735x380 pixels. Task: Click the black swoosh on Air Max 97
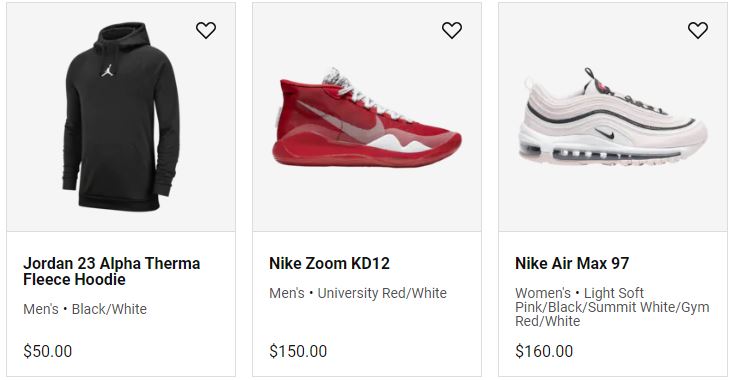click(605, 134)
